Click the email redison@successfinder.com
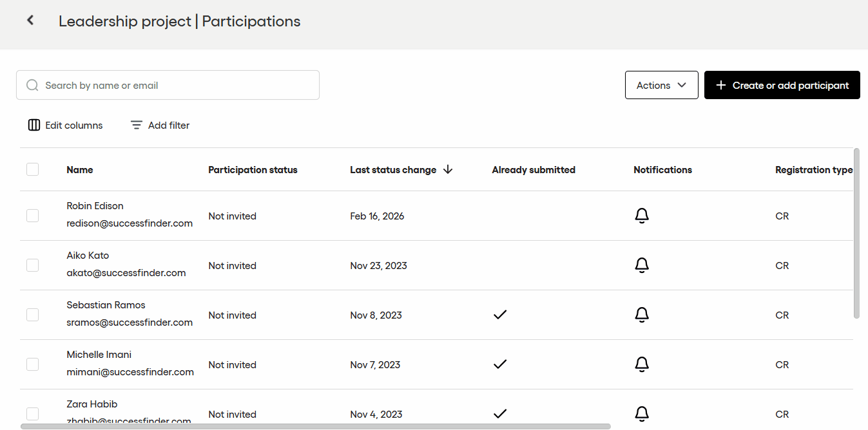This screenshot has height=430, width=868. (130, 223)
